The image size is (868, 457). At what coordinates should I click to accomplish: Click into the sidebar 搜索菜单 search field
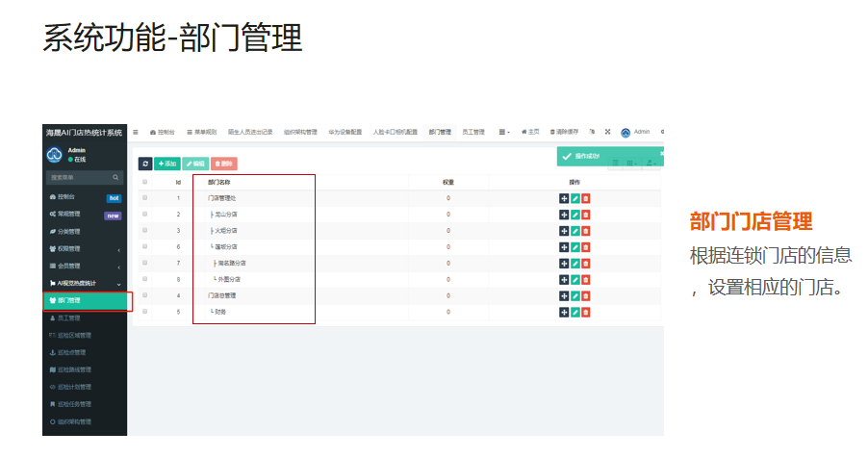(x=77, y=178)
